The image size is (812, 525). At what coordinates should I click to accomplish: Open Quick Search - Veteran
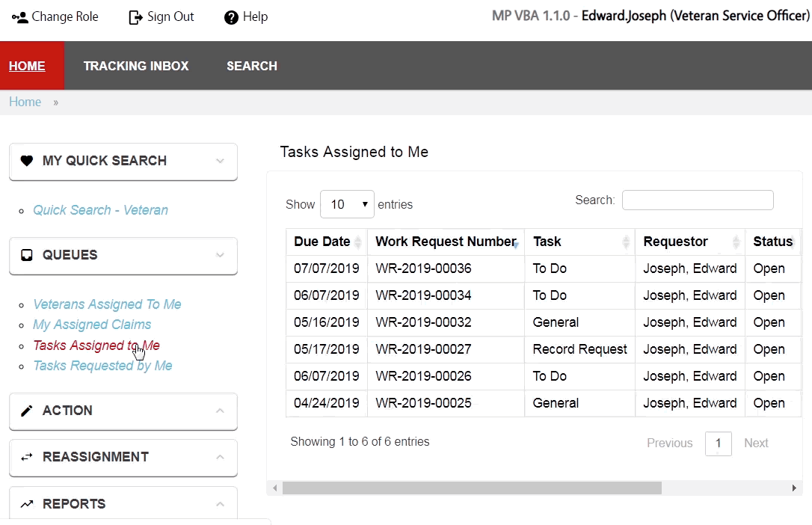click(100, 210)
